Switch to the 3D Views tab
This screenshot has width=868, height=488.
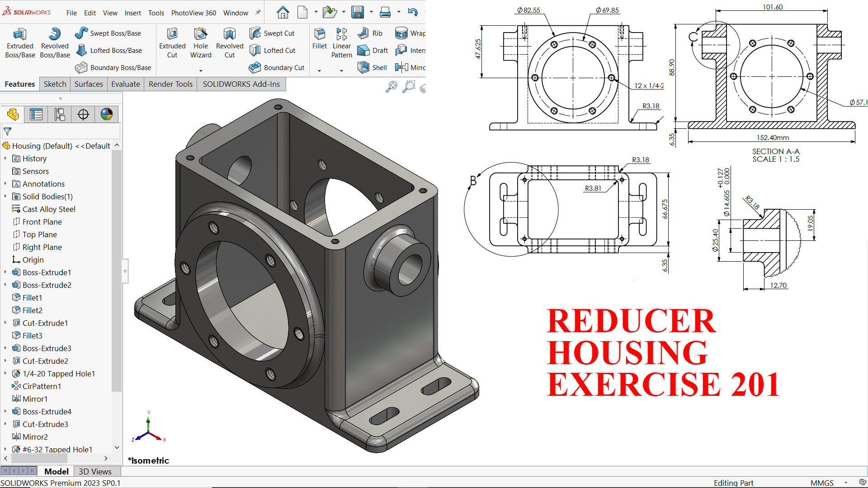tap(95, 471)
